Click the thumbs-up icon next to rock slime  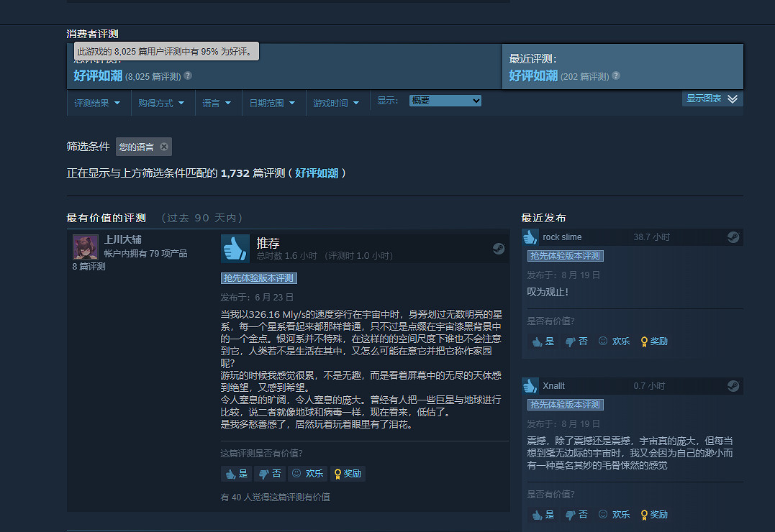[530, 237]
